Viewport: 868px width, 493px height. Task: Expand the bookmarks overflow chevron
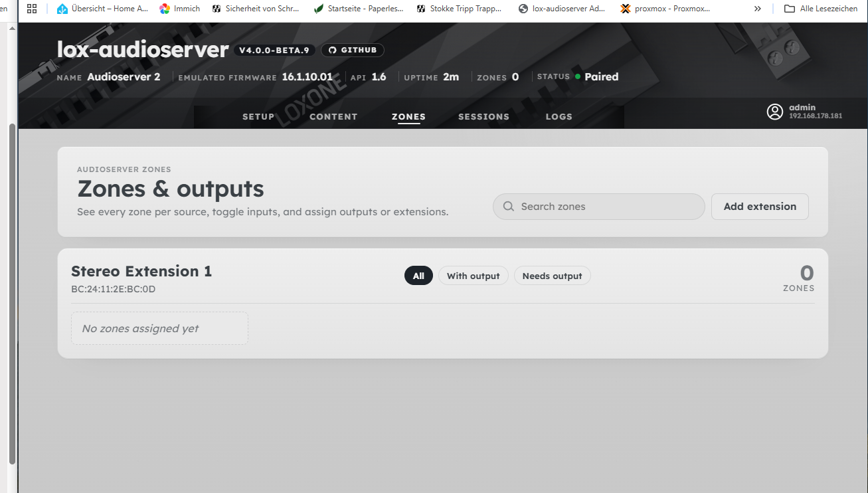(x=758, y=9)
